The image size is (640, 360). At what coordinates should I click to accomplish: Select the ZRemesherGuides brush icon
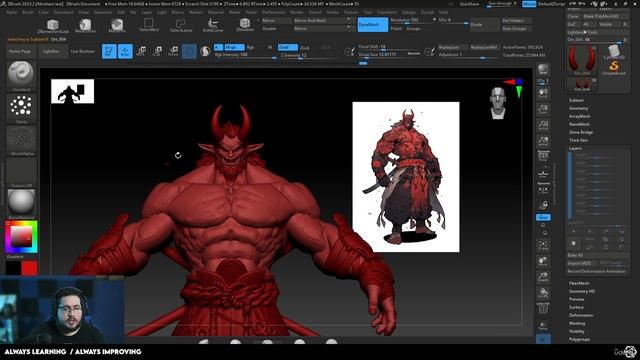coord(53,26)
